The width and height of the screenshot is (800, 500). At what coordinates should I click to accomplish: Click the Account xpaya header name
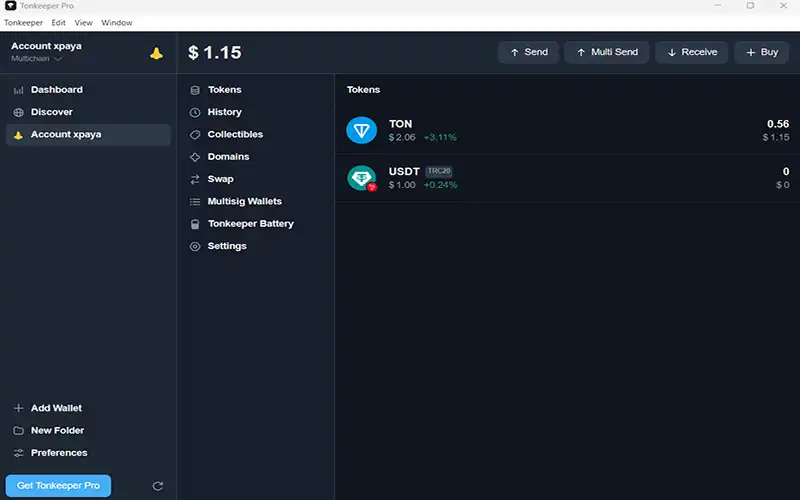point(46,46)
